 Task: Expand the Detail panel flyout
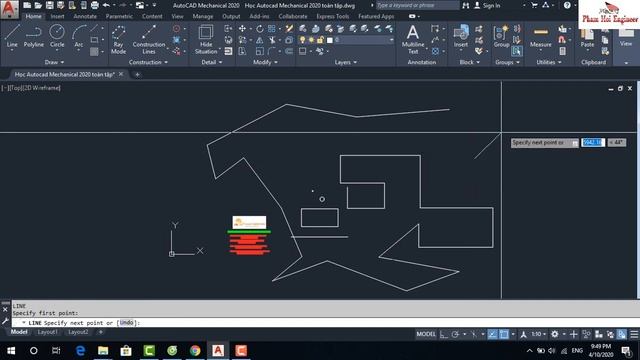(212, 62)
